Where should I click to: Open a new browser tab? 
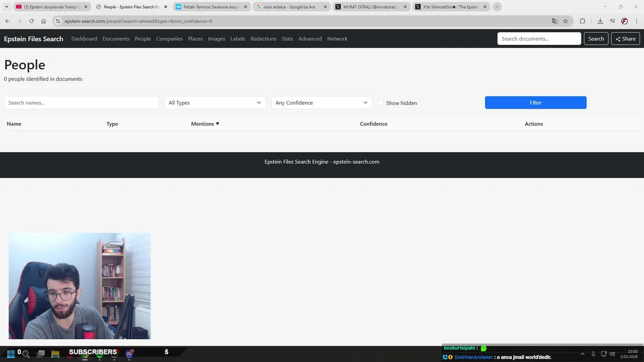click(497, 7)
